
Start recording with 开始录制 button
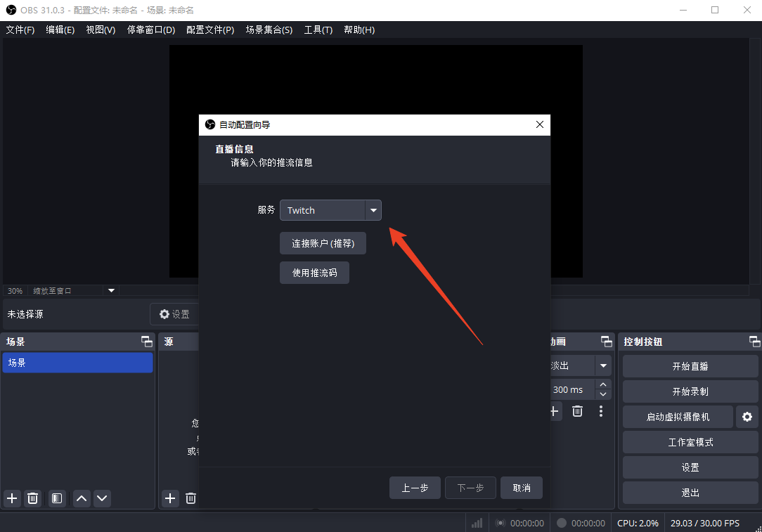(690, 391)
